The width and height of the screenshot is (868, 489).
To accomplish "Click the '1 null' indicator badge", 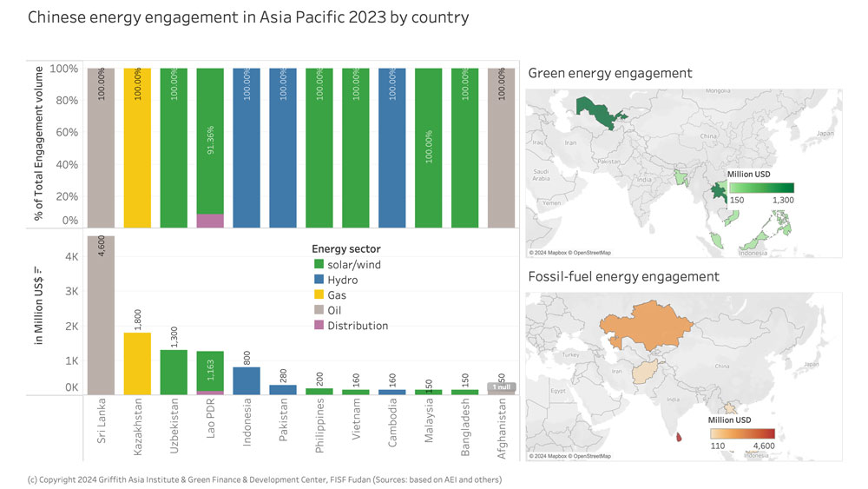I will coord(501,387).
